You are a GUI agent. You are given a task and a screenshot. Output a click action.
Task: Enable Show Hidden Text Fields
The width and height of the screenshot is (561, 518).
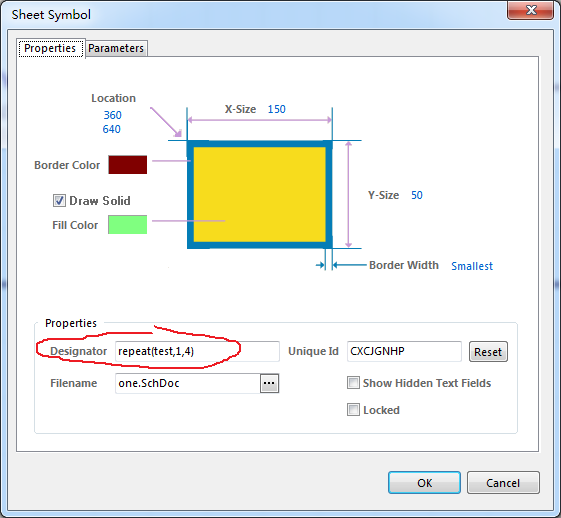(353, 383)
